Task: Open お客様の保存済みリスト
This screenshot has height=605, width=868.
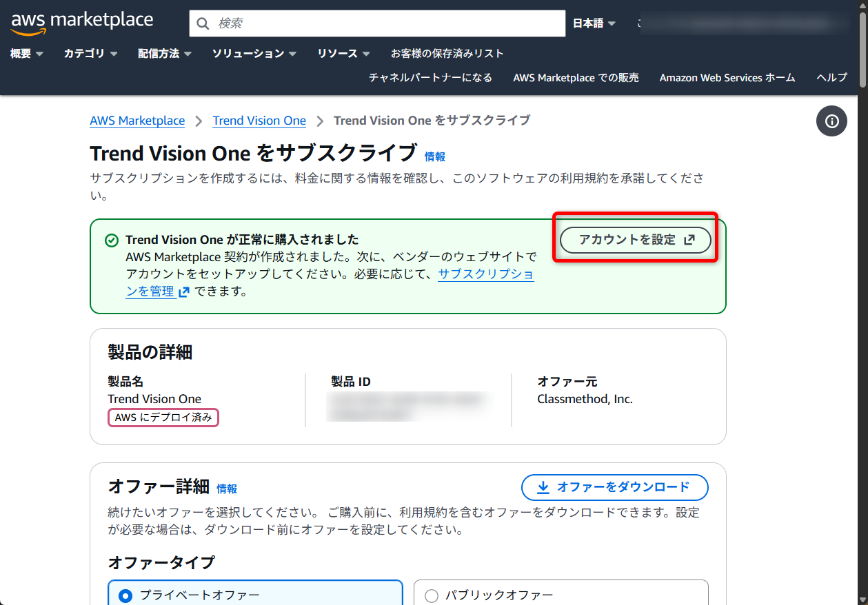Action: click(x=447, y=54)
